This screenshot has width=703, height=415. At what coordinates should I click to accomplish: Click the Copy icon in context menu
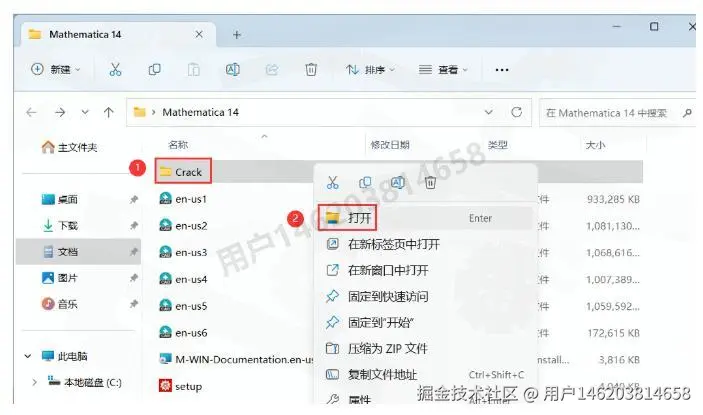point(365,182)
